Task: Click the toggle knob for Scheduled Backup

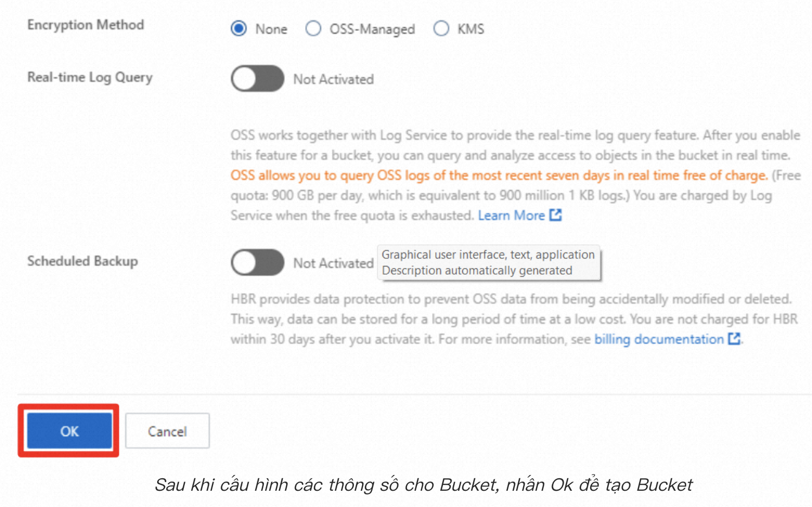Action: point(243,263)
